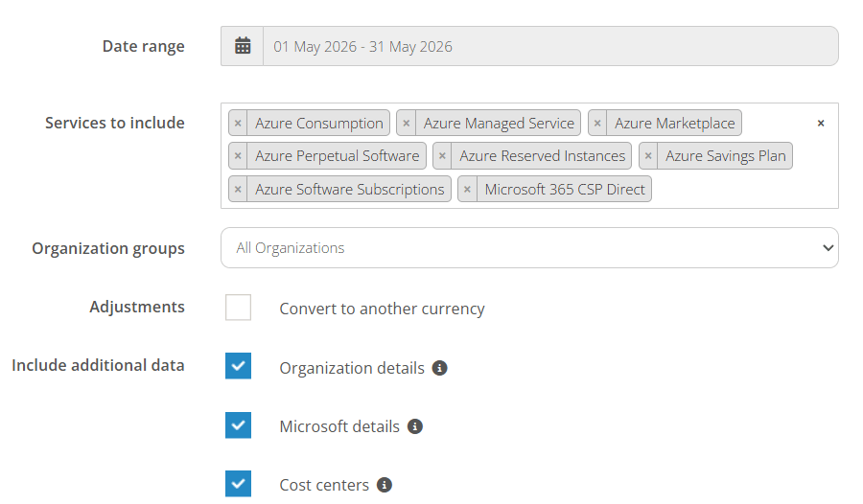The height and width of the screenshot is (504, 863).
Task: Click the Azure Software Subscriptions tag label
Action: (x=349, y=190)
